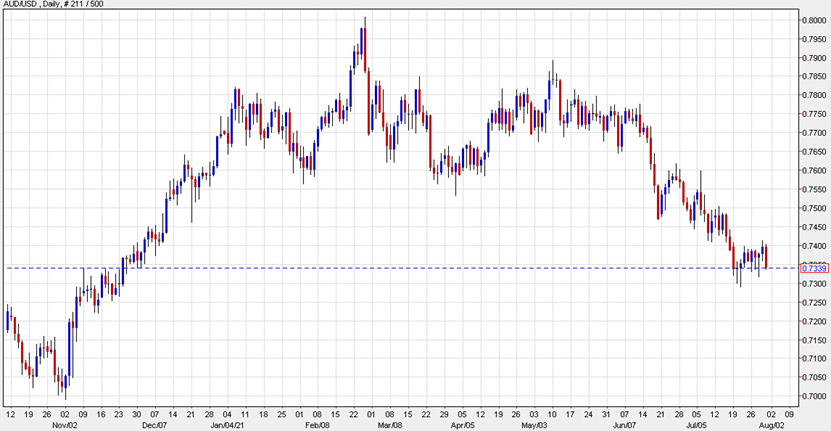Click the 0.7750 price axis label
The width and height of the screenshot is (831, 431).
coord(815,115)
